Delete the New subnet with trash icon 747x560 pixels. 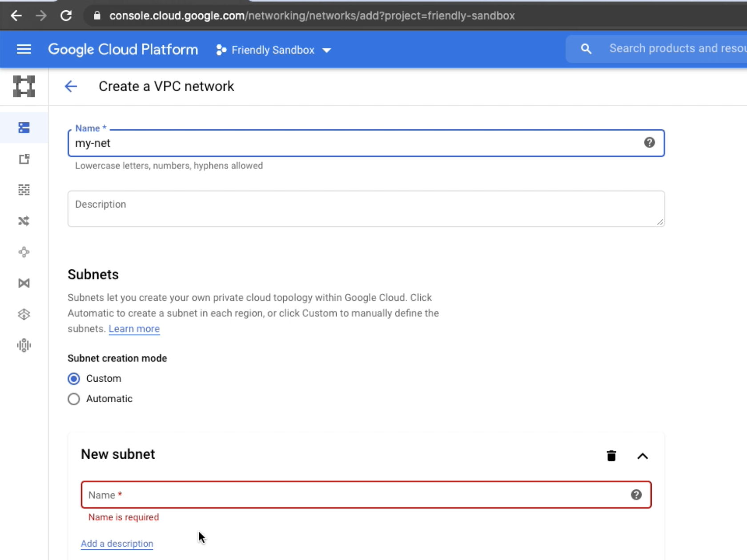(x=611, y=456)
